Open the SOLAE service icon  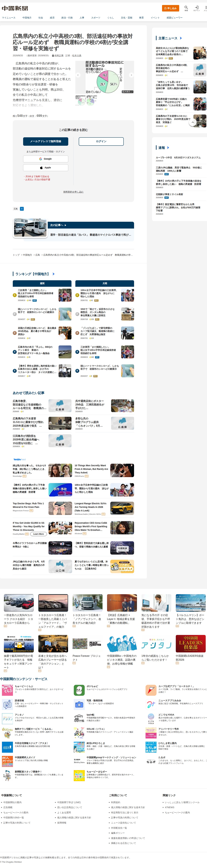coord(79,733)
